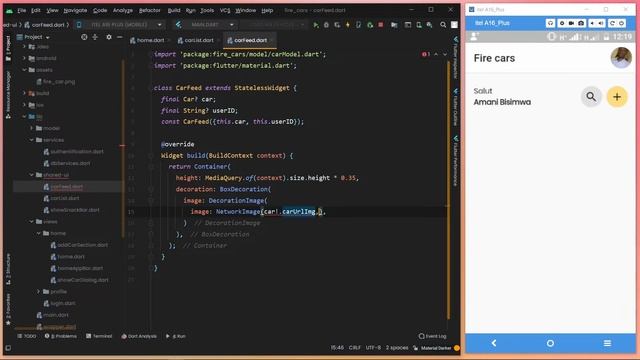Screen dimensions: 640x360
Task: Open the device selector dropdown
Action: 121,25
